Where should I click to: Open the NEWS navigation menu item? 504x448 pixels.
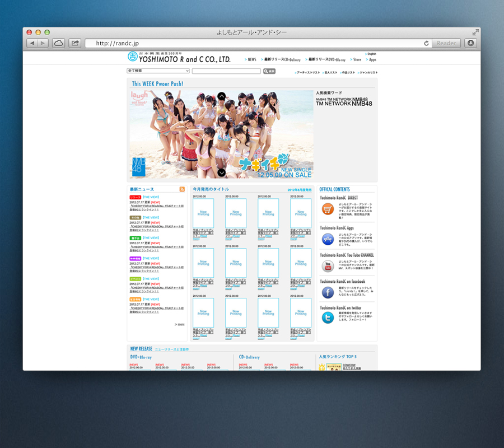(x=251, y=59)
